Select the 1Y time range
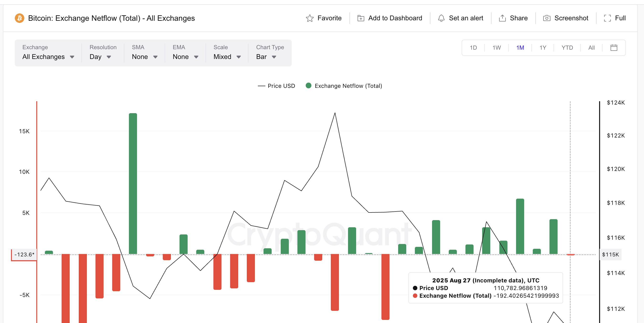 tap(543, 48)
